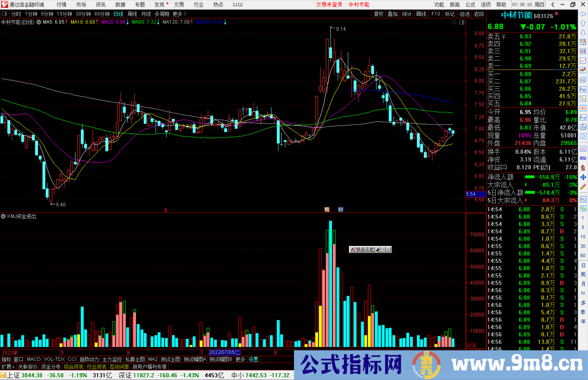Expand the 更多 period options
The image size is (588, 380).
179,14
